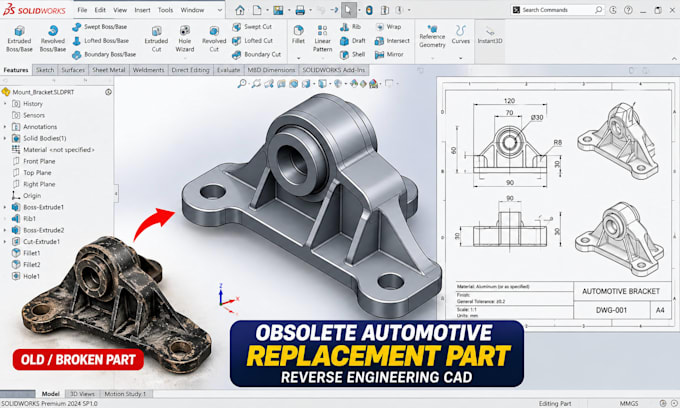Select the Shell feature tool
The image size is (680, 408).
click(353, 55)
